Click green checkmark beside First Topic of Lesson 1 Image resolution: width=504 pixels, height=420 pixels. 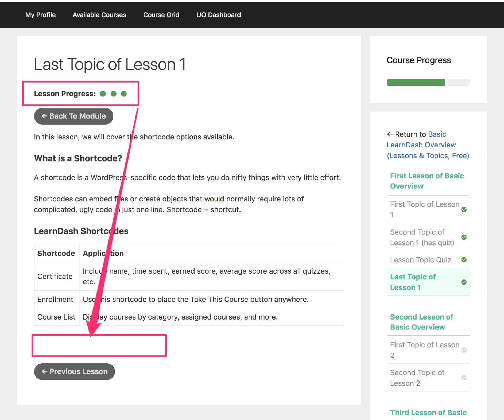[x=464, y=209]
